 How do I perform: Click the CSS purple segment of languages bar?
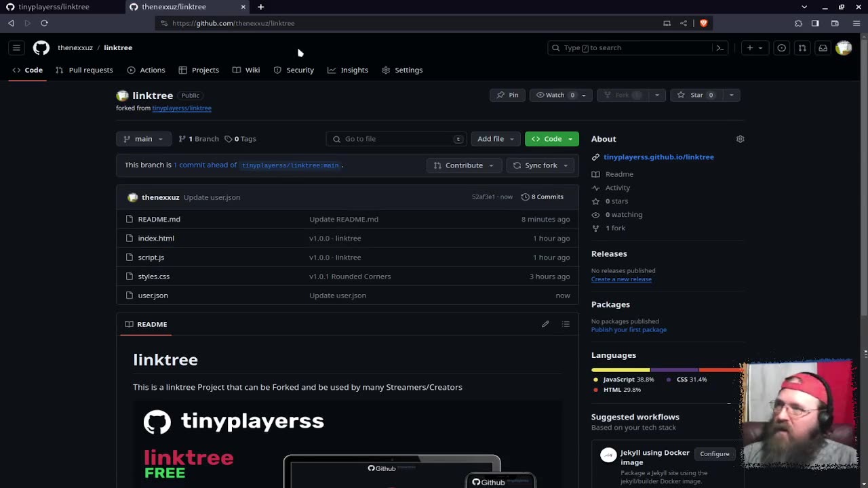(x=674, y=370)
